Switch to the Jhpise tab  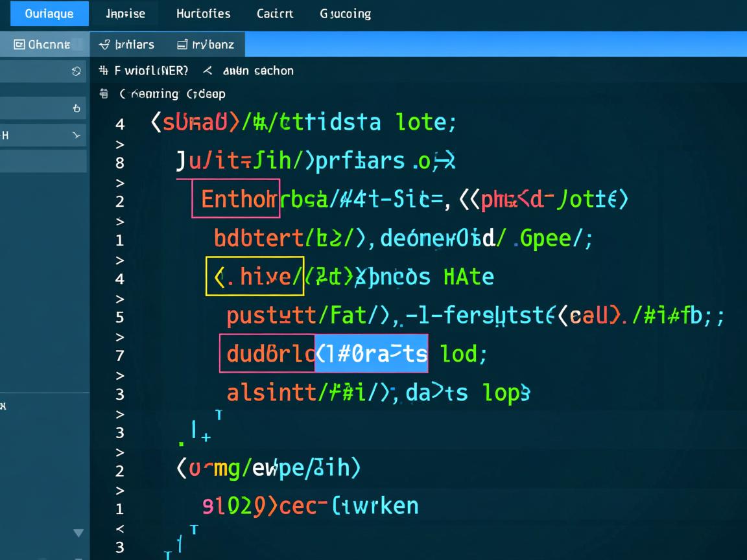coord(125,14)
